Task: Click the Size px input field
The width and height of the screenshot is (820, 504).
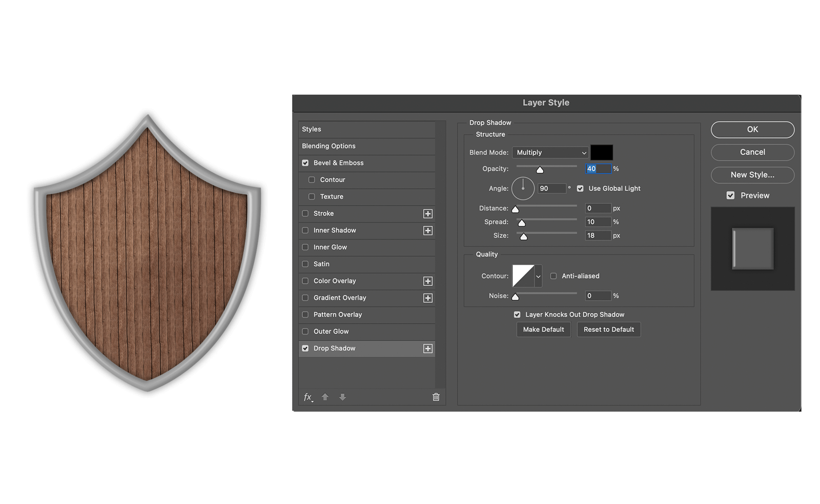Action: click(598, 236)
